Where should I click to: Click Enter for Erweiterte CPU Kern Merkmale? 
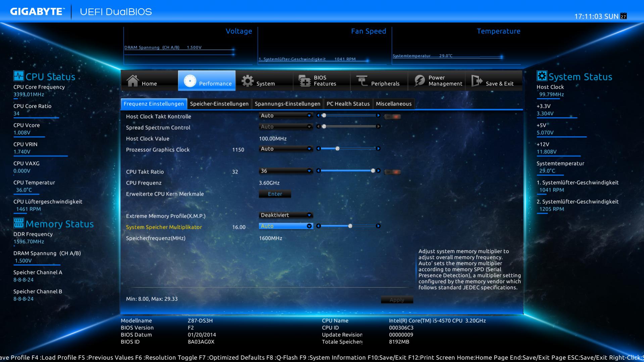coord(275,194)
